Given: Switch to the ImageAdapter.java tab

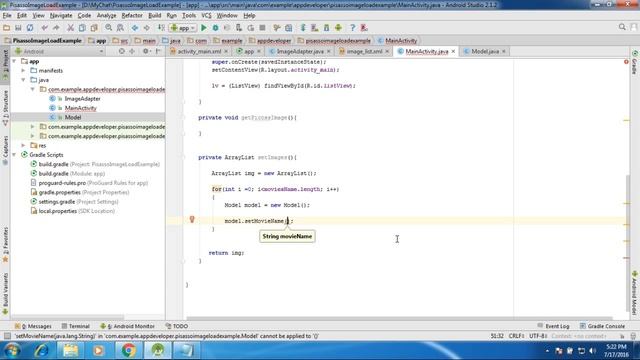Looking at the screenshot, I should coord(300,51).
